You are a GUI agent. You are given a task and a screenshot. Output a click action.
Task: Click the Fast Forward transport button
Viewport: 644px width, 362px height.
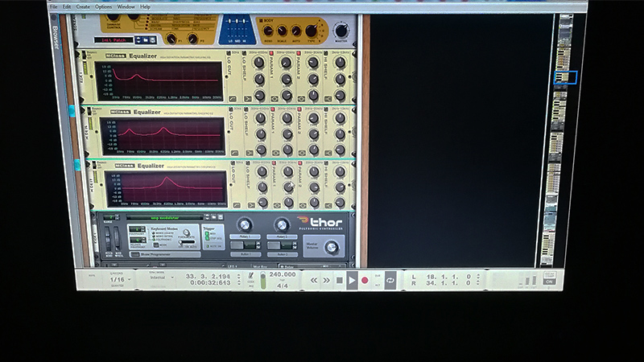click(326, 279)
